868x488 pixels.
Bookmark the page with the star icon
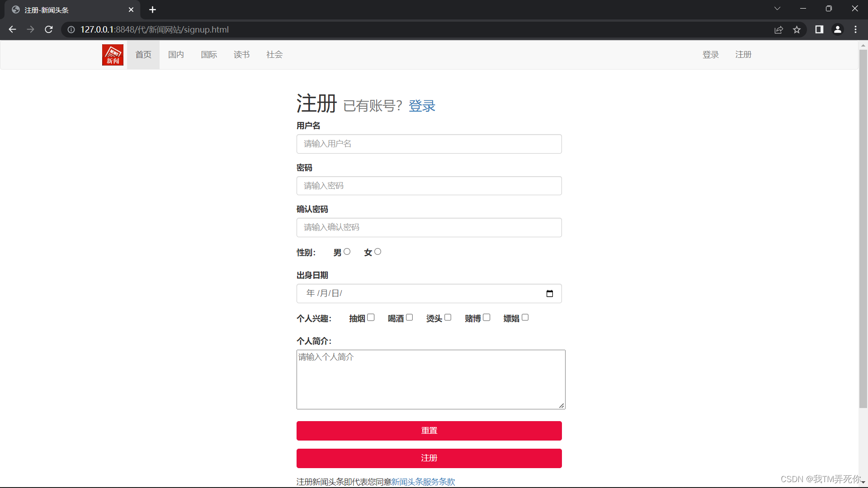pos(797,29)
